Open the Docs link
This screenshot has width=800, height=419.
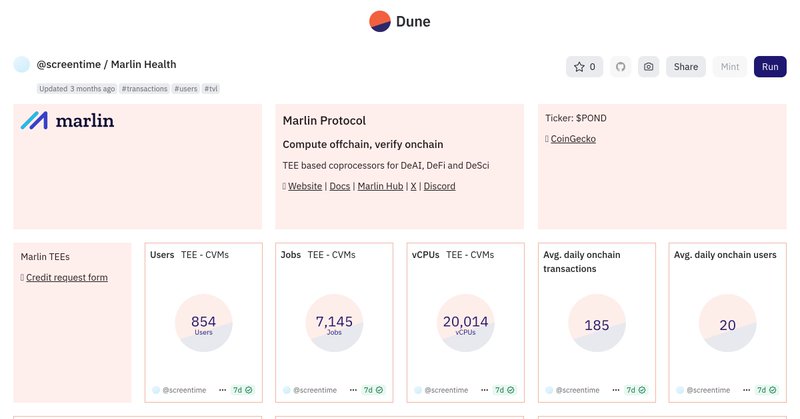pyautogui.click(x=340, y=186)
